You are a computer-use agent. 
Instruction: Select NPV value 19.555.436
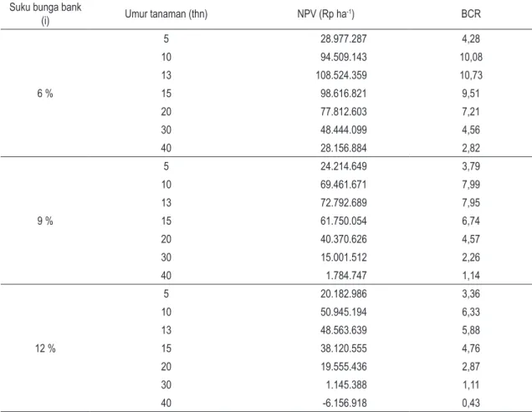pyautogui.click(x=343, y=367)
